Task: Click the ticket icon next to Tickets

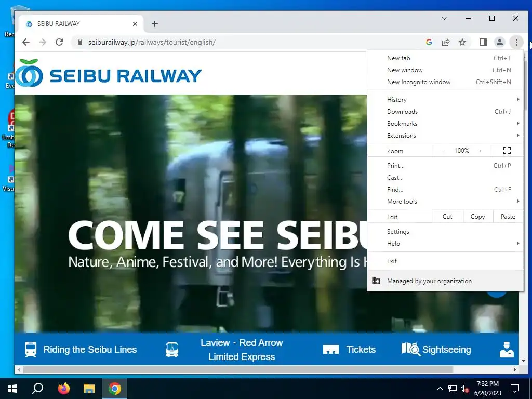Action: coord(331,350)
